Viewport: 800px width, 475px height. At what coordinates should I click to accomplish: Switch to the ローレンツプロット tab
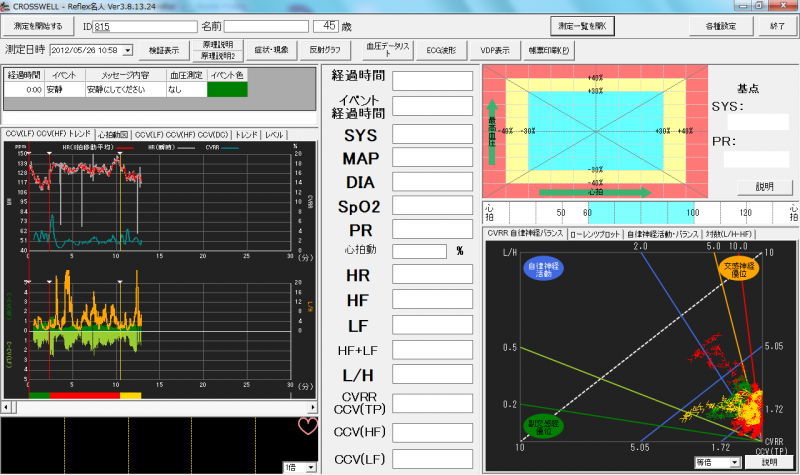click(x=595, y=234)
